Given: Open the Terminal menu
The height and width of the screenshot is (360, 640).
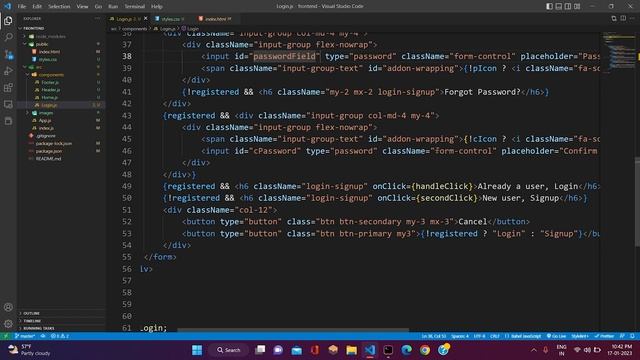Looking at the screenshot, I should click(135, 7).
